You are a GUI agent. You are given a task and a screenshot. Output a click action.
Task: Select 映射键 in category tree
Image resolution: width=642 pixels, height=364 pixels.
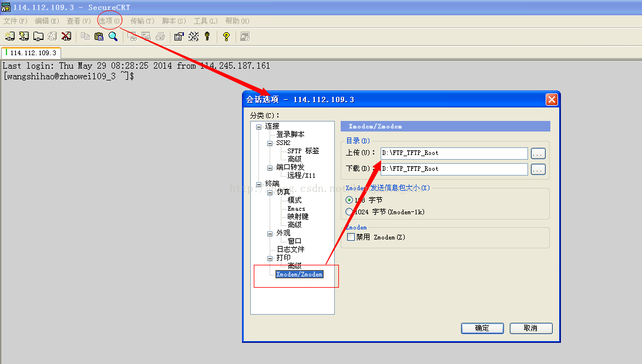[x=298, y=217]
